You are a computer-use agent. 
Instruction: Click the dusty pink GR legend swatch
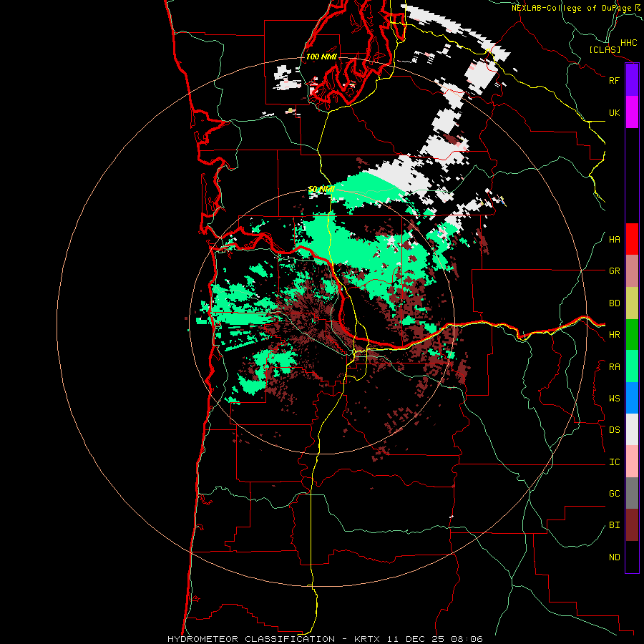click(x=632, y=271)
